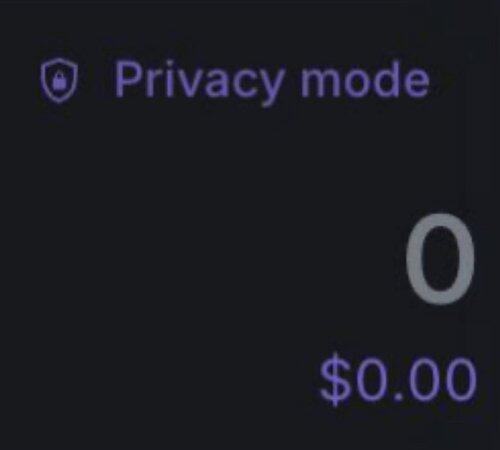
Task: Switch Privacy mode using its label
Action: [x=272, y=82]
